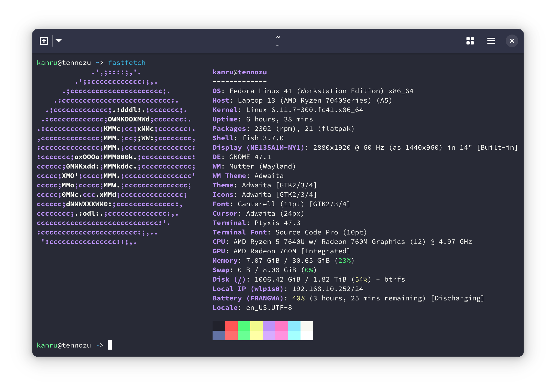Click the Font value 'Cantarell (11pt)'
This screenshot has height=392, width=556.
[x=271, y=204]
